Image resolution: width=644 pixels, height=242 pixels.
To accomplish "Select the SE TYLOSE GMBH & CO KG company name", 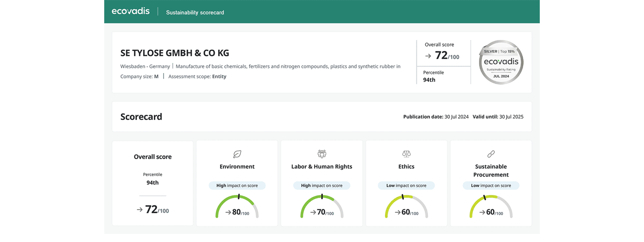I will [x=175, y=53].
